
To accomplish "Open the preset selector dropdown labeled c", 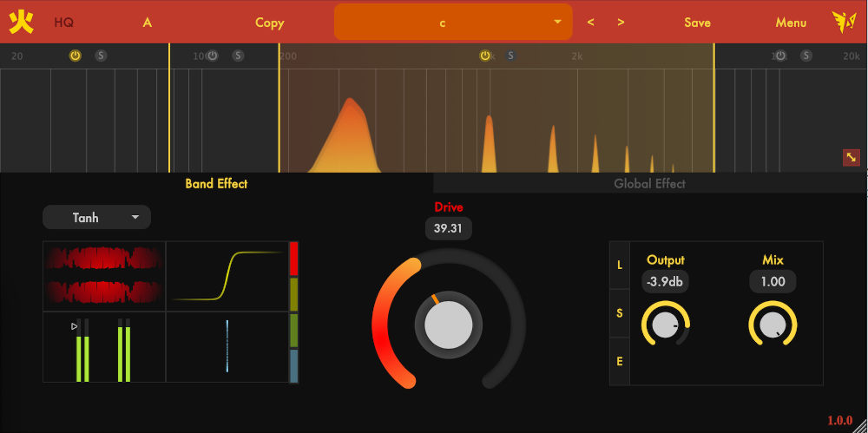I will click(x=453, y=23).
